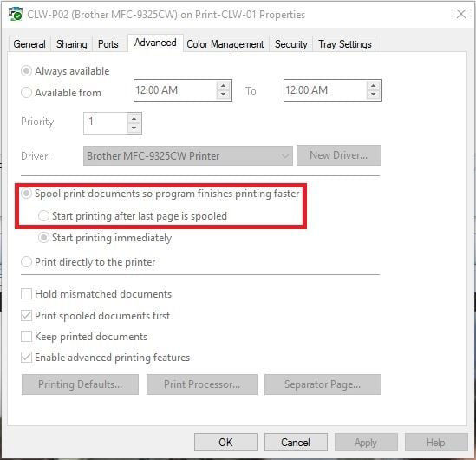Toggle Keep printed documents checkbox
476x460 pixels.
26,337
